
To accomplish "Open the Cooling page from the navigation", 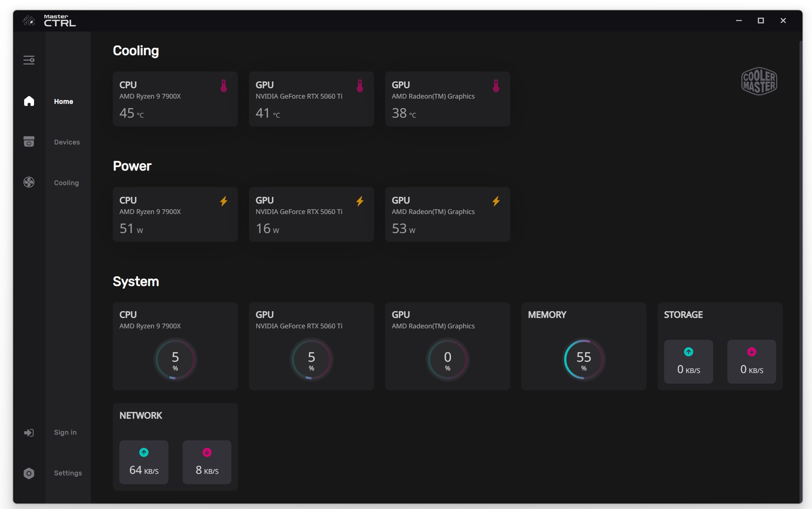I will (x=66, y=182).
